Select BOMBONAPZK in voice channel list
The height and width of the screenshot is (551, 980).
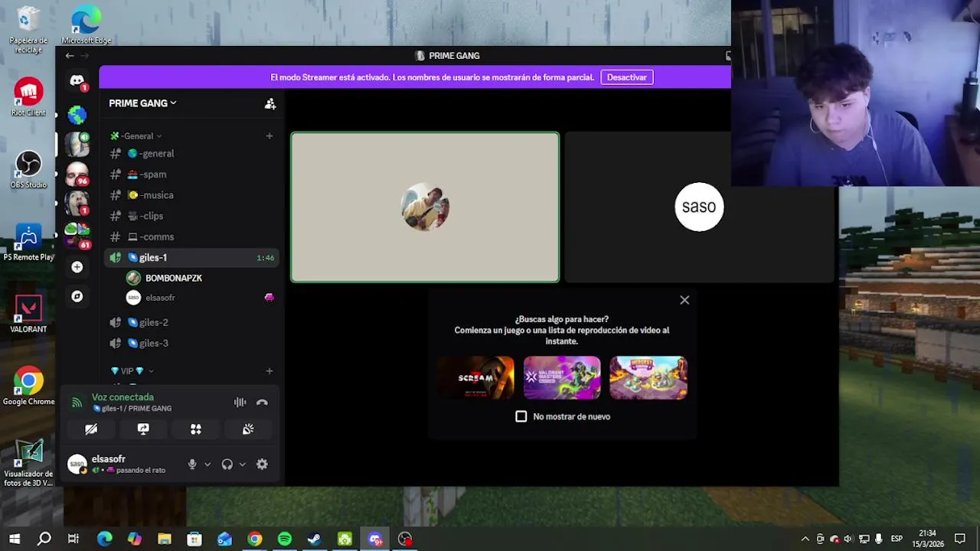point(199,279)
